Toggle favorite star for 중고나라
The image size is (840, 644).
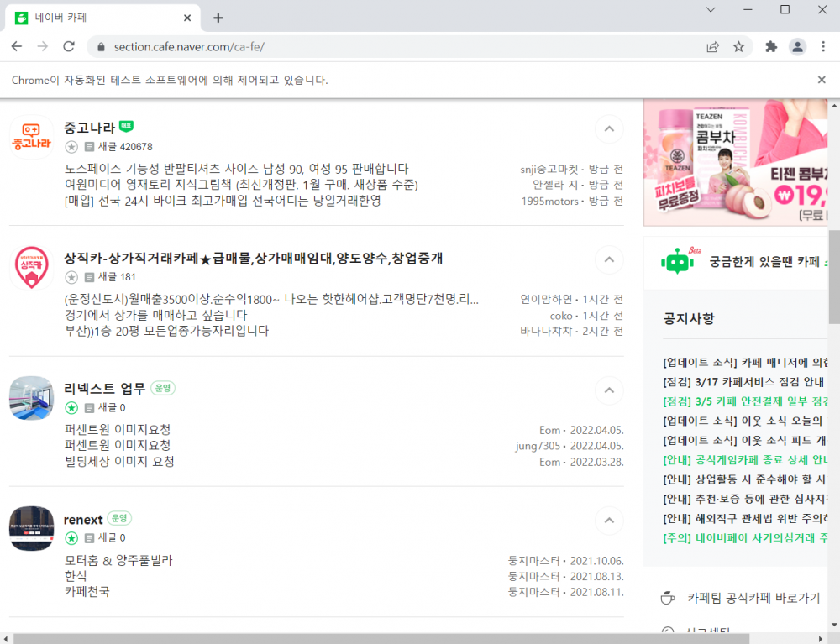click(71, 147)
